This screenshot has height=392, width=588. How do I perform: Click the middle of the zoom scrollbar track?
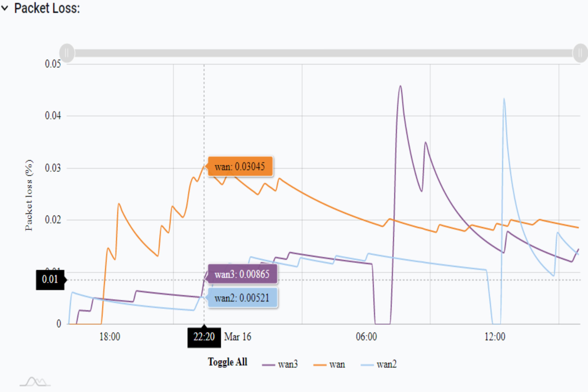[323, 53]
